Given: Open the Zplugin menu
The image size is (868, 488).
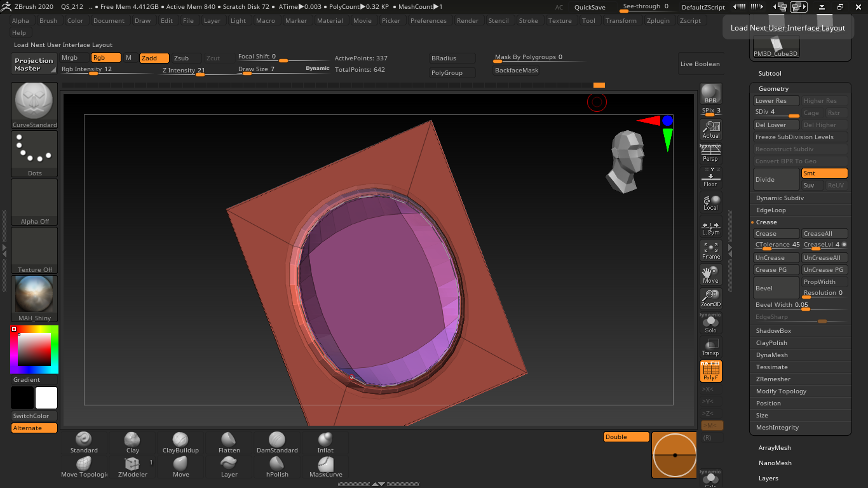Looking at the screenshot, I should (x=658, y=20).
